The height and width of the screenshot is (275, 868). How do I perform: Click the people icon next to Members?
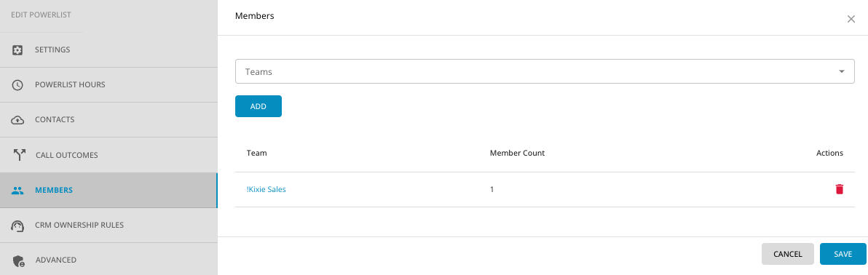17,191
